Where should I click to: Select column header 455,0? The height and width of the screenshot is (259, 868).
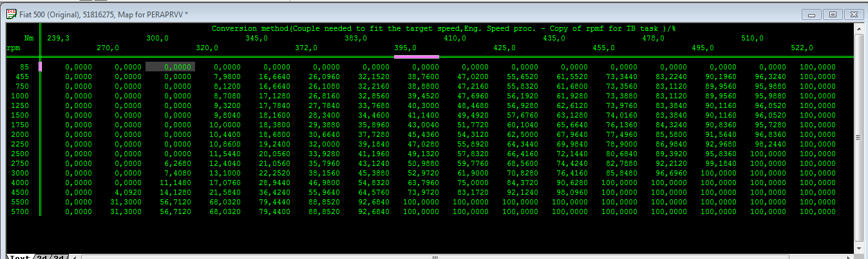pyautogui.click(x=603, y=48)
